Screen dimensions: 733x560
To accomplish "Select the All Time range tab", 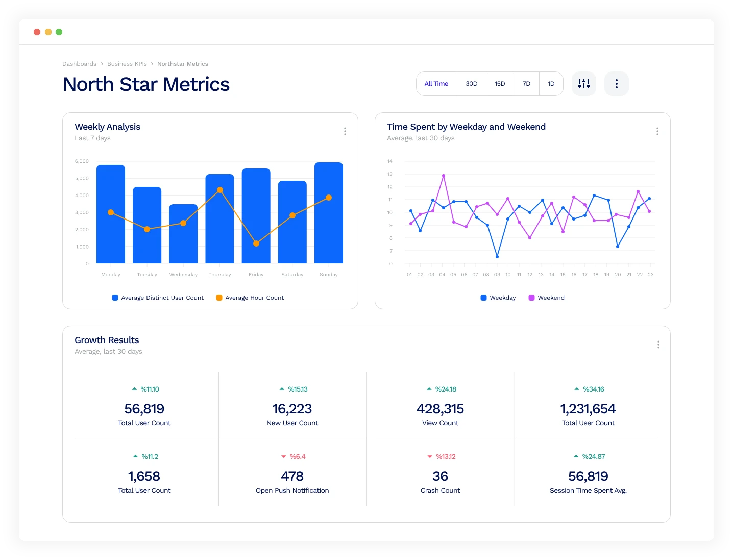I will 436,84.
